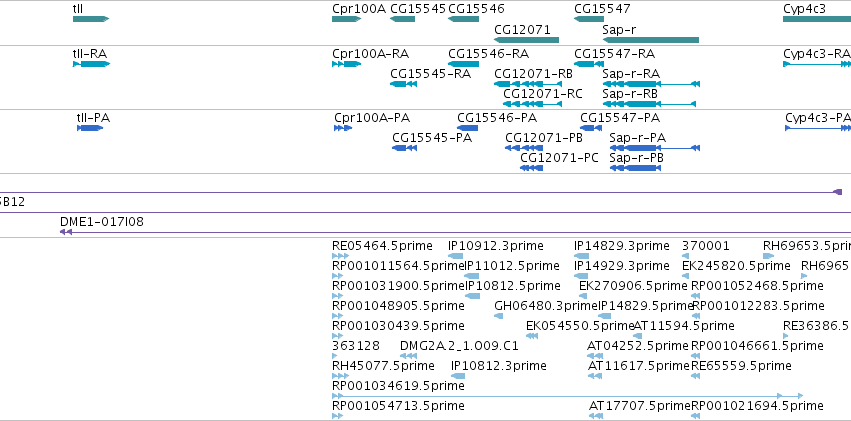This screenshot has height=421, width=851.
Task: Click the IP10812.5prime EST
Action: (473, 296)
